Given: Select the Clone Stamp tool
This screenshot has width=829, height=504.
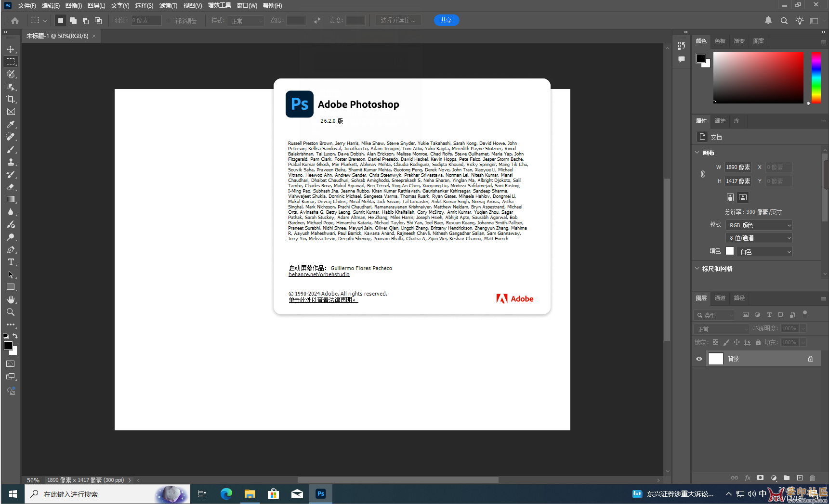Looking at the screenshot, I should pos(11,162).
